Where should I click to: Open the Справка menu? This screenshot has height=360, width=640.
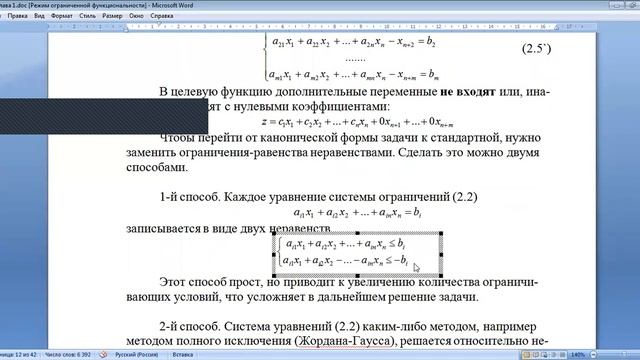(x=162, y=16)
